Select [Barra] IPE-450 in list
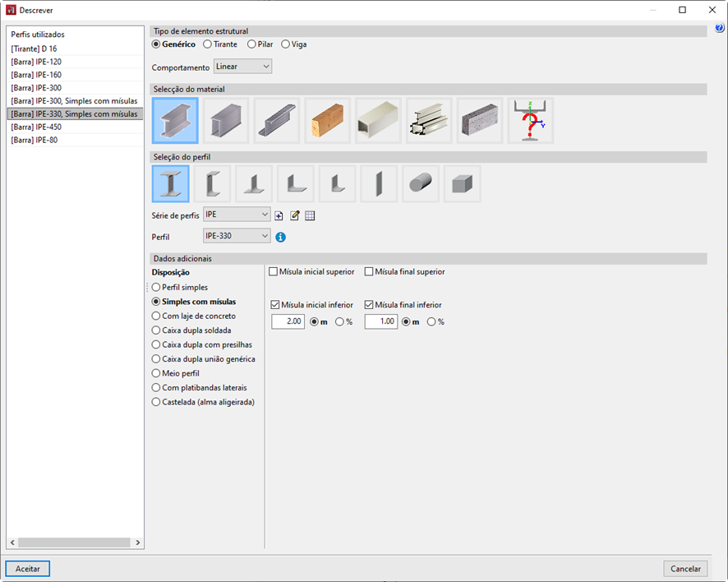The image size is (728, 582). [x=75, y=127]
